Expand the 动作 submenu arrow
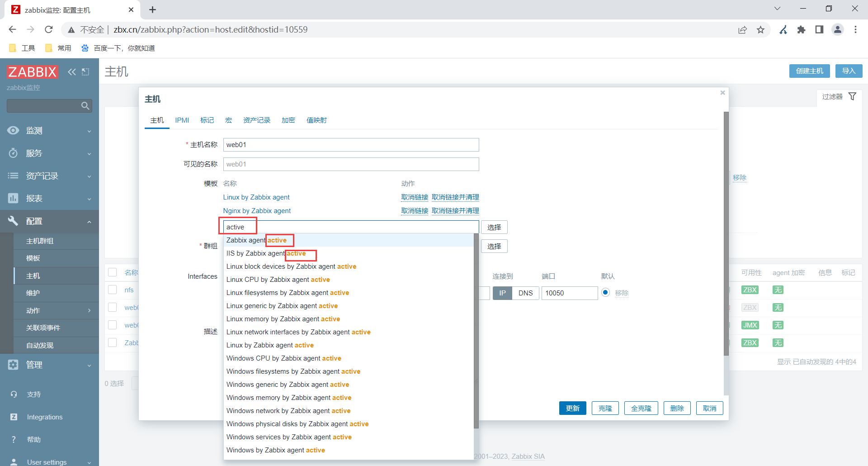Image resolution: width=868 pixels, height=466 pixels. (x=89, y=310)
